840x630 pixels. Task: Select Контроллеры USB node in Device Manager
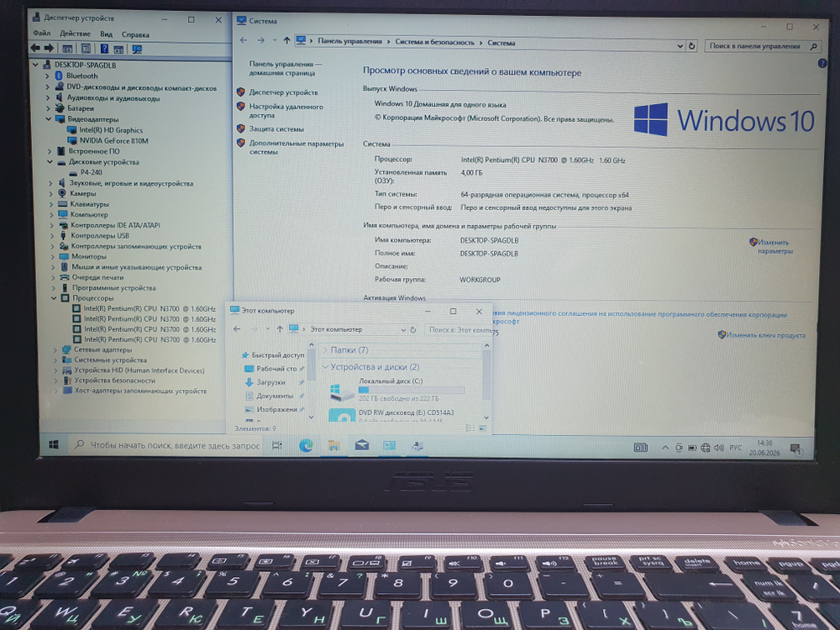pos(100,236)
